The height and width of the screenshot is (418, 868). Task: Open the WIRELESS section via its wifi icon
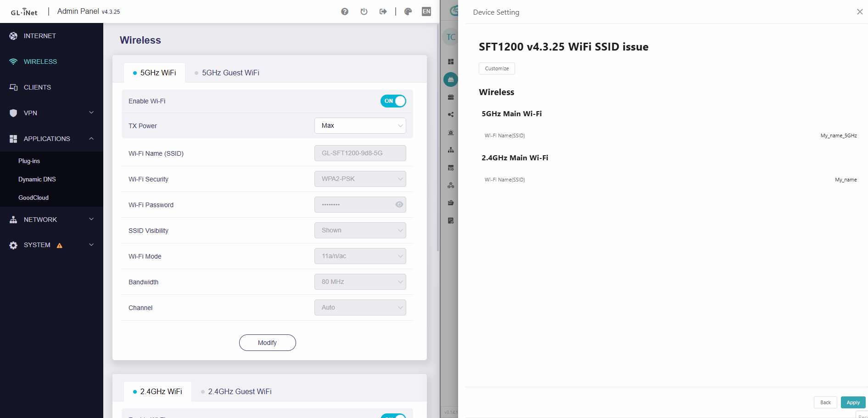13,61
